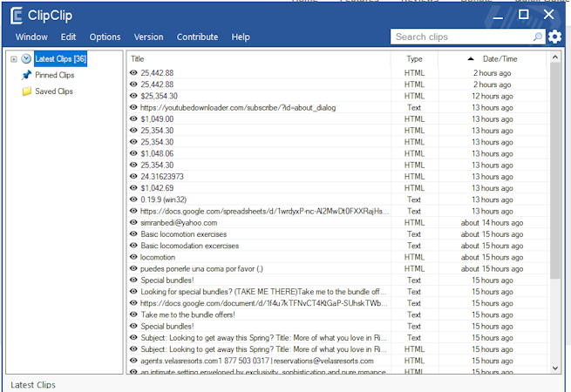Click about 14 hours ago date cell
571x392 pixels.
(x=492, y=223)
